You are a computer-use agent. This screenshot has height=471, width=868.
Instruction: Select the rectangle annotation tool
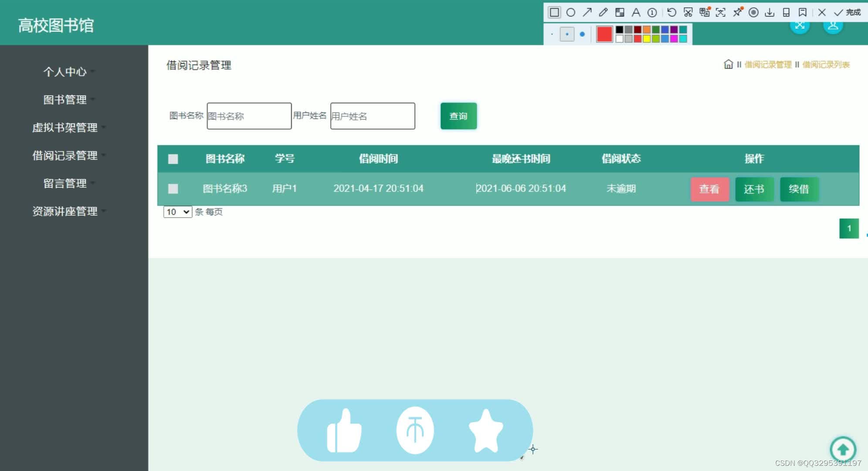[554, 12]
